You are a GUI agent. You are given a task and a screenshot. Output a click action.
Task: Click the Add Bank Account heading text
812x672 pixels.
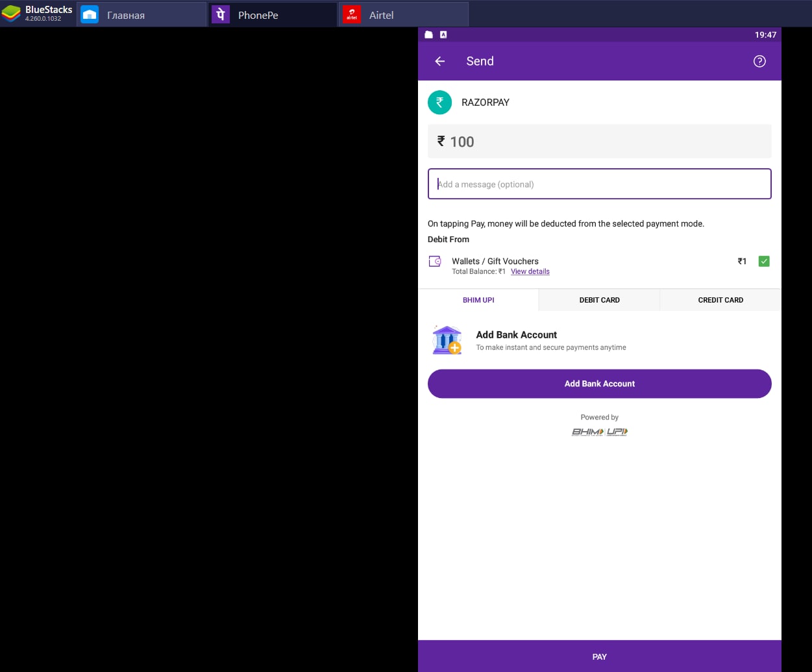pos(517,335)
